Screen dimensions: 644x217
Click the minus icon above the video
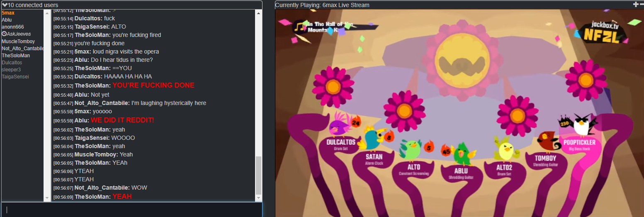point(641,5)
